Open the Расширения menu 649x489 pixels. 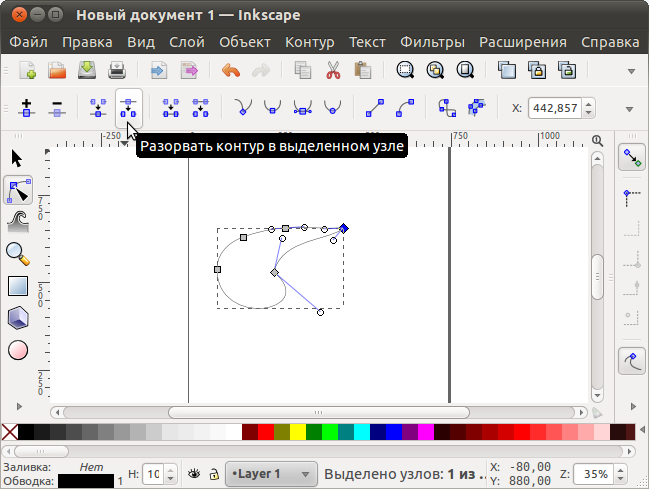[x=523, y=42]
